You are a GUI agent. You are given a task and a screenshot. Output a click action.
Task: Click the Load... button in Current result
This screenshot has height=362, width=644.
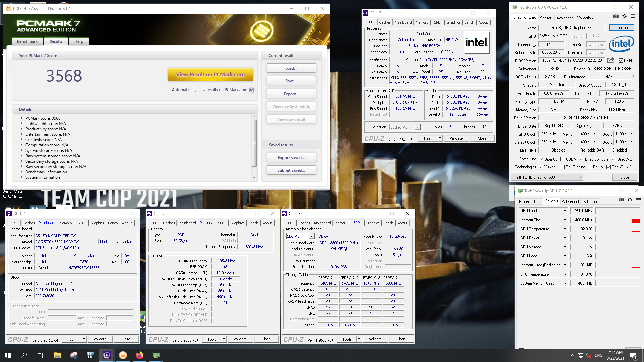pos(291,68)
